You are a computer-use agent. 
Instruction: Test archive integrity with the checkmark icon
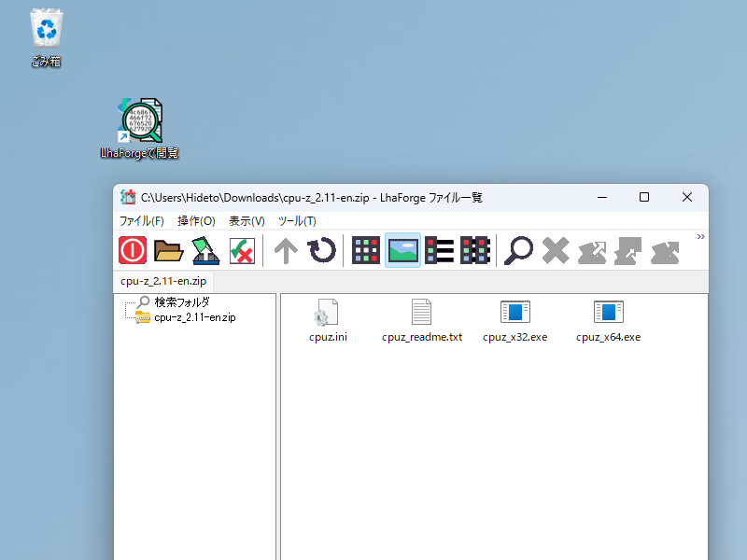243,250
